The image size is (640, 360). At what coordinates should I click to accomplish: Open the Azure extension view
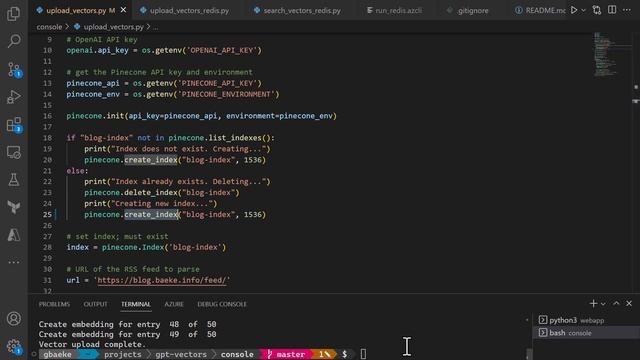click(14, 235)
